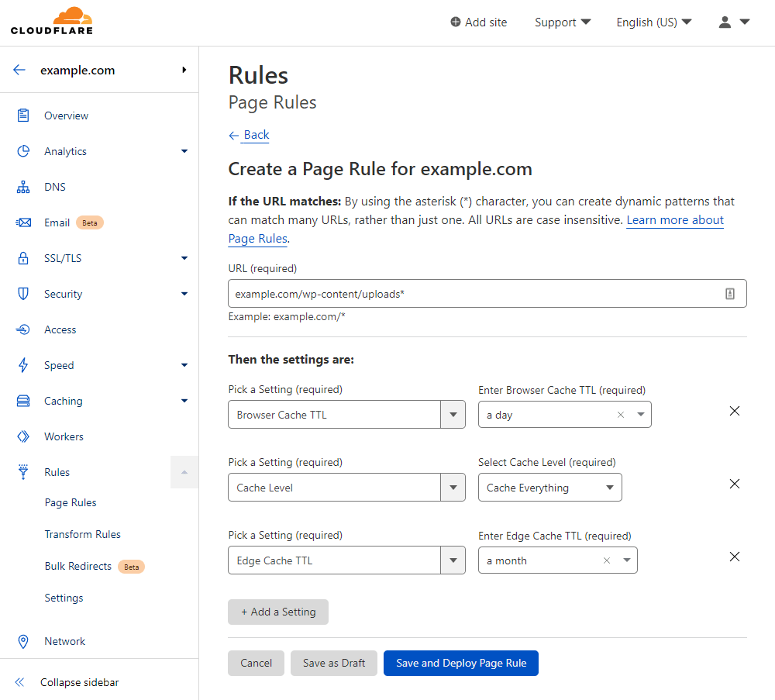
Task: Open the Enter Browser Cache TTL dropdown
Action: (641, 414)
